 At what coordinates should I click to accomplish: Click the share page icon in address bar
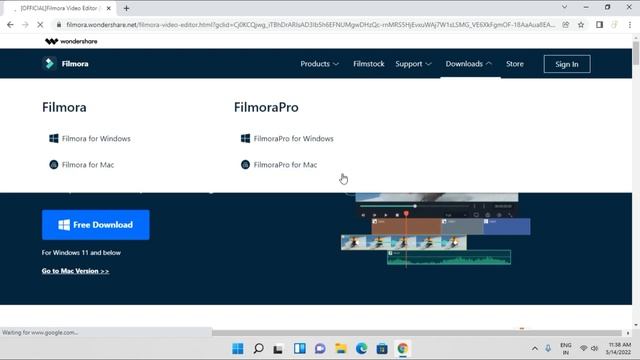click(x=566, y=24)
